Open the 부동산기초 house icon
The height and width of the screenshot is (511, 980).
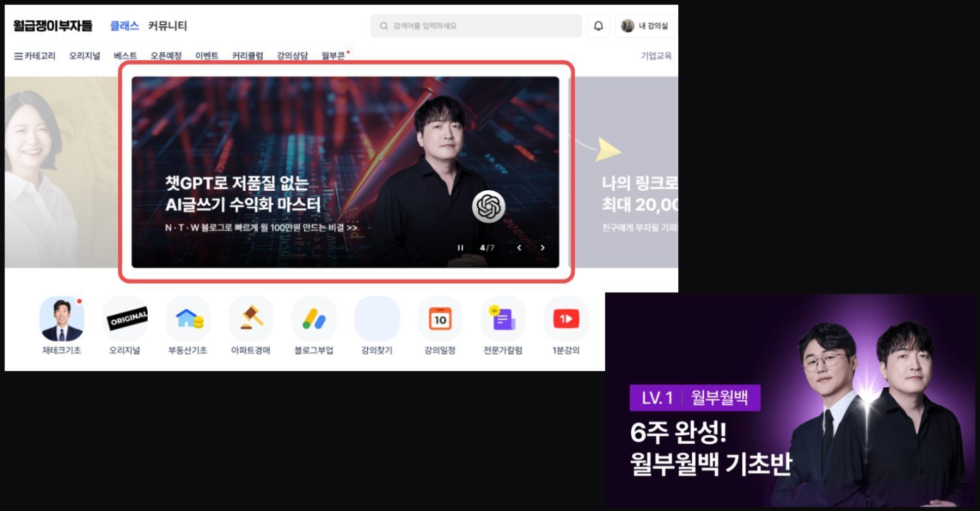tap(188, 319)
